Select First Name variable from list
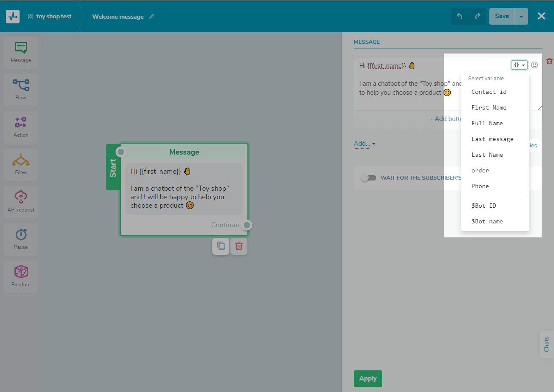This screenshot has height=392, width=554. 489,107
